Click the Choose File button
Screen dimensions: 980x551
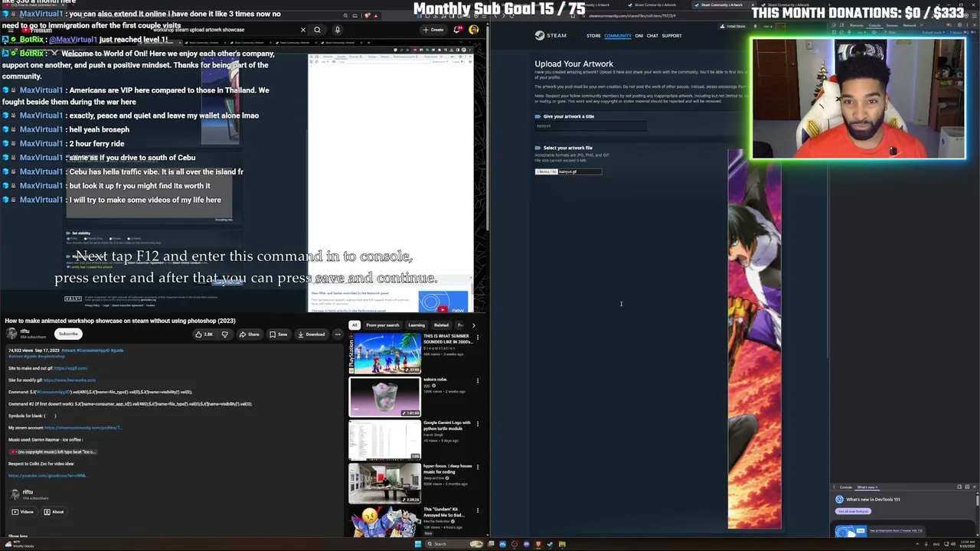[x=546, y=171]
